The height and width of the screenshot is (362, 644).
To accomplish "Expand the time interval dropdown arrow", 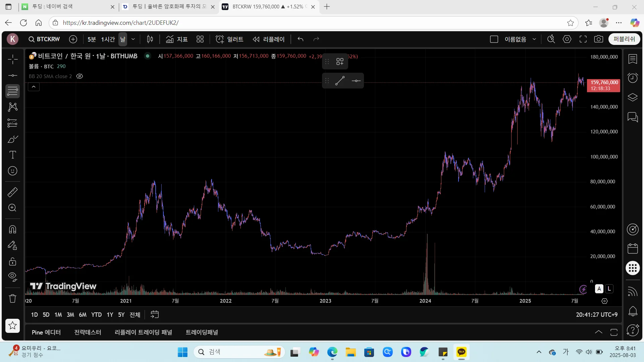I will (133, 39).
